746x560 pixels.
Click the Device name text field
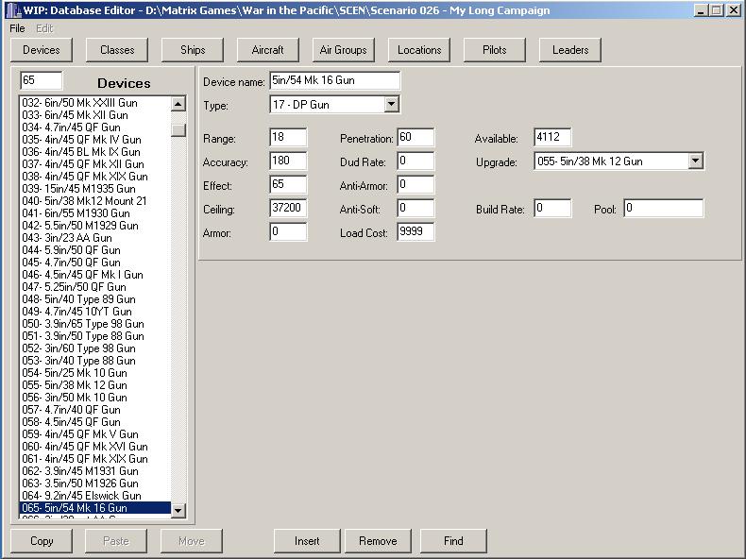click(334, 82)
